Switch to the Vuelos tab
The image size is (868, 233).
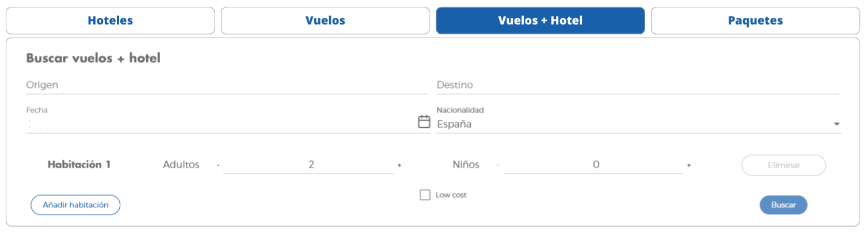click(325, 21)
